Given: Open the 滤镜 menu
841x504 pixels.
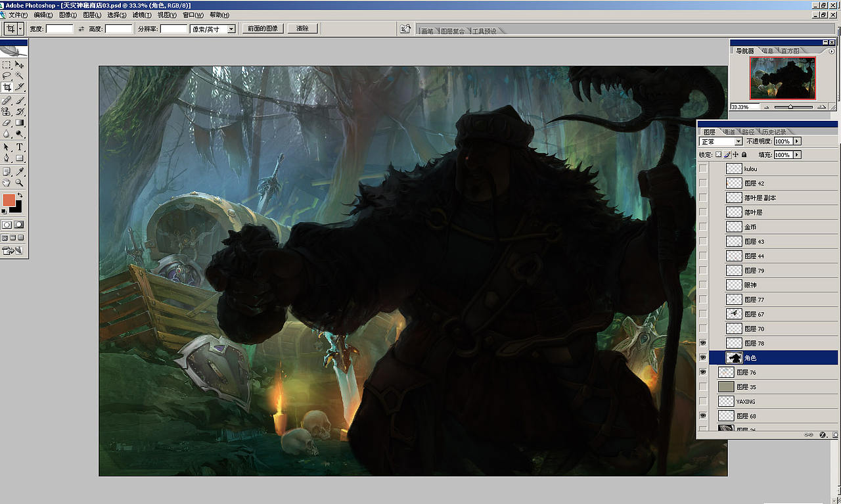Looking at the screenshot, I should [x=142, y=15].
